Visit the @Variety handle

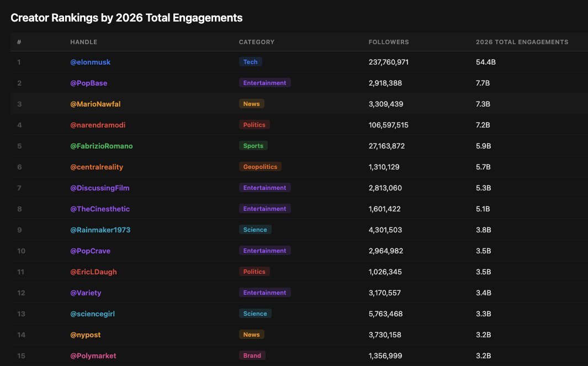tap(86, 293)
